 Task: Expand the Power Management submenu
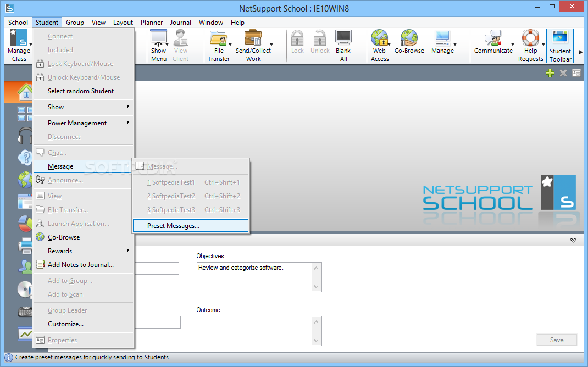83,123
